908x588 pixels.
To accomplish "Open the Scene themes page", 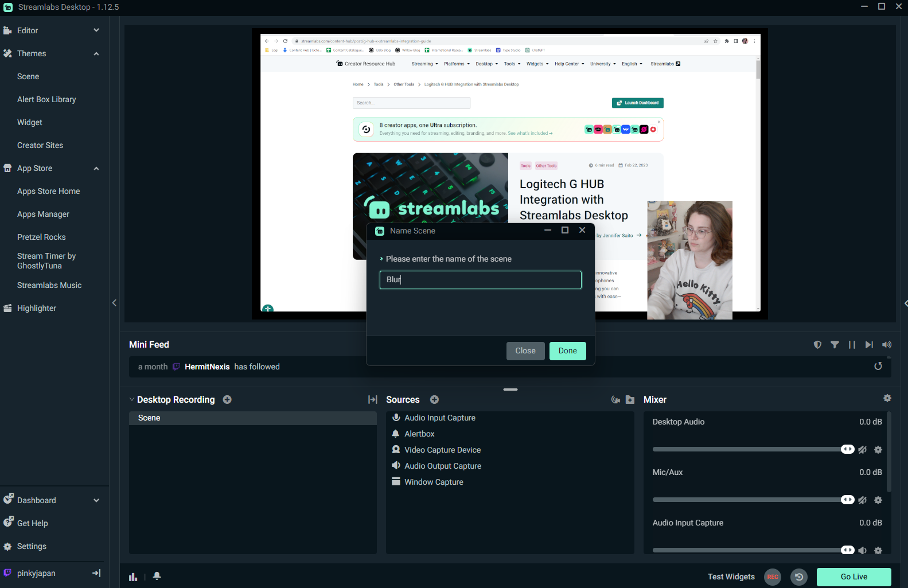I will click(x=28, y=76).
